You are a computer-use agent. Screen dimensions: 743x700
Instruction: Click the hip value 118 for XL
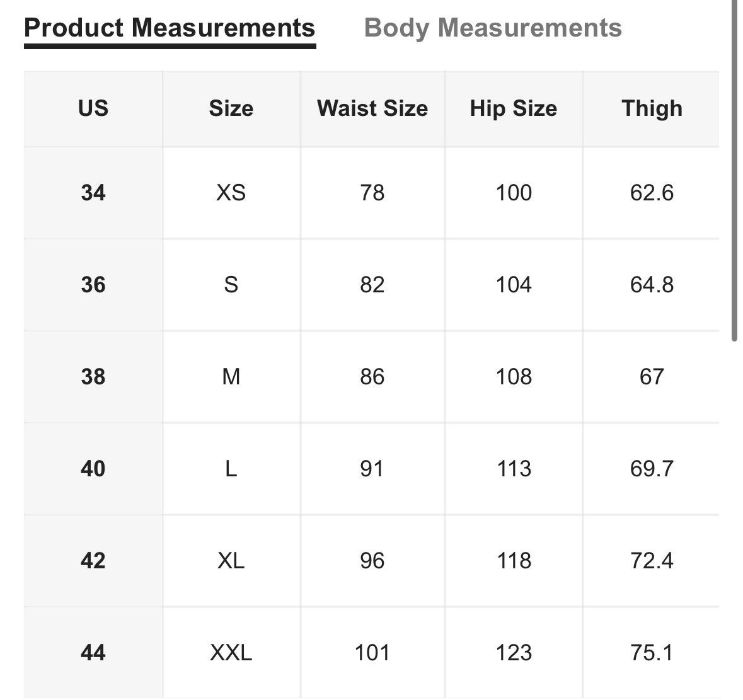(514, 561)
